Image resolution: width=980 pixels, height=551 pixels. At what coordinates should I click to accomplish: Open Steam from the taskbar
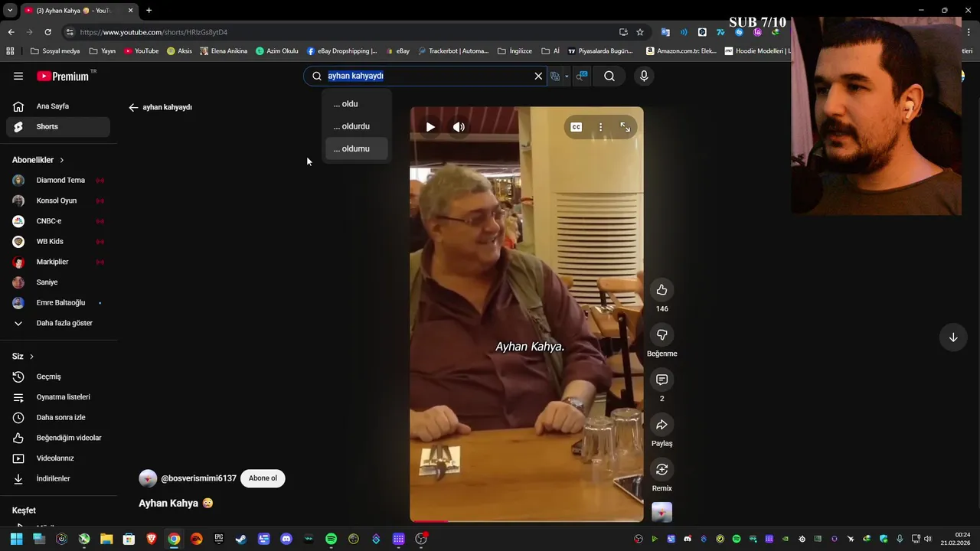240,539
